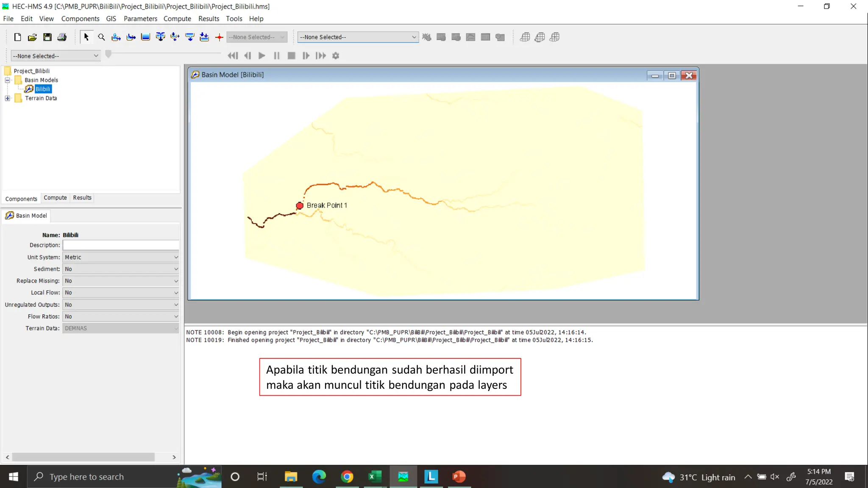Click the Reach Creation tool
Screen dimensions: 868x488
[131, 37]
